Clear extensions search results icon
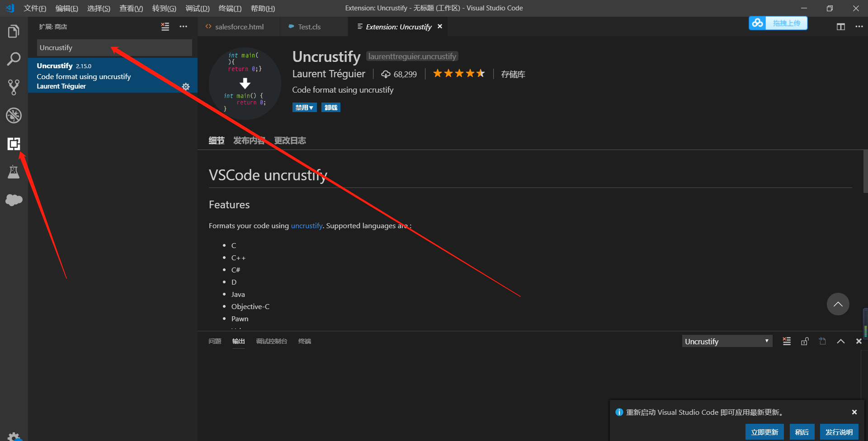The width and height of the screenshot is (868, 441). pos(165,27)
